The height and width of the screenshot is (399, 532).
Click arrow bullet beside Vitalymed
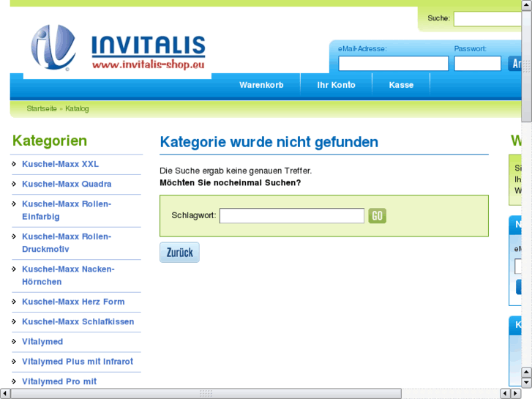[x=14, y=341]
